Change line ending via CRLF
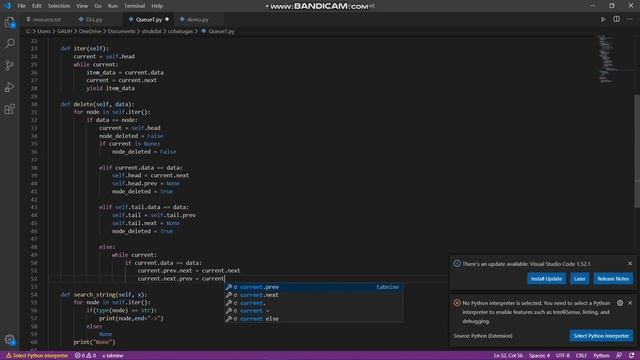Screen dimensions: 640x360 pyautogui.click(x=581, y=356)
